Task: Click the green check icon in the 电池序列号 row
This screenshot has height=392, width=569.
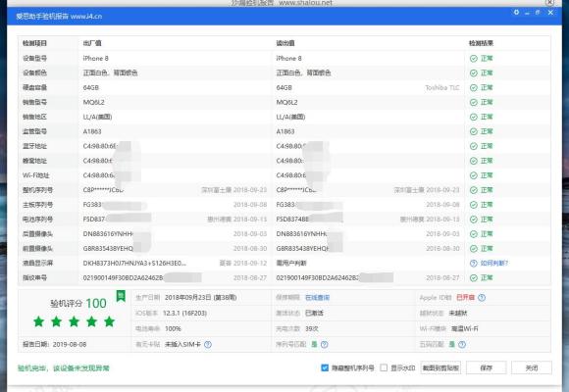Action: coord(474,220)
